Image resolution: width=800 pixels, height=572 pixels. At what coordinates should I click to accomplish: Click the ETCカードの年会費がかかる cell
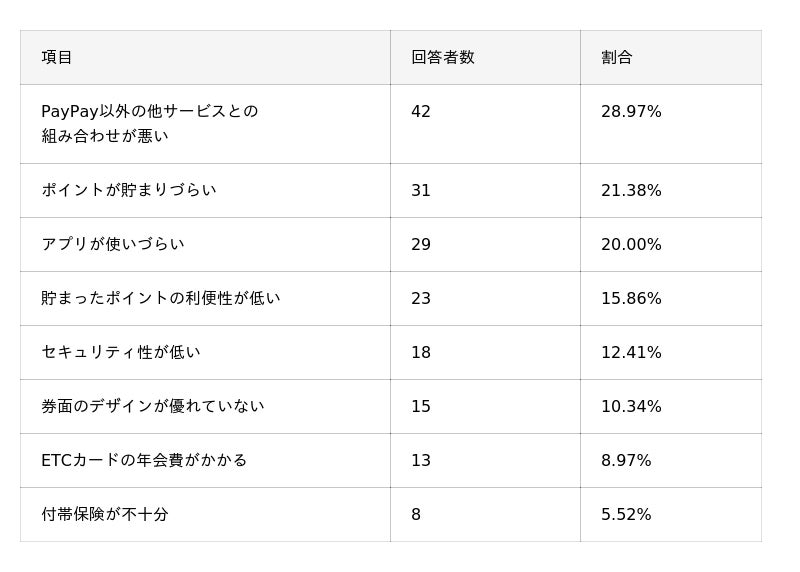click(144, 460)
